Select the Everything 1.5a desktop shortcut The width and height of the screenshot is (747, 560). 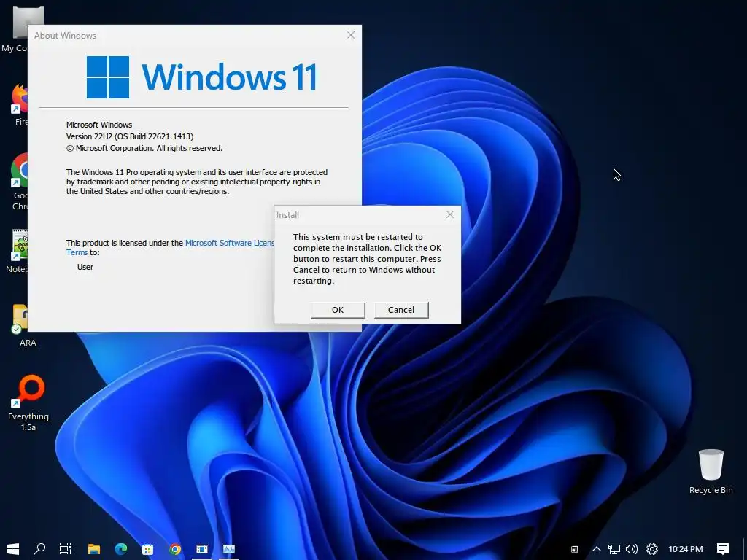28,402
